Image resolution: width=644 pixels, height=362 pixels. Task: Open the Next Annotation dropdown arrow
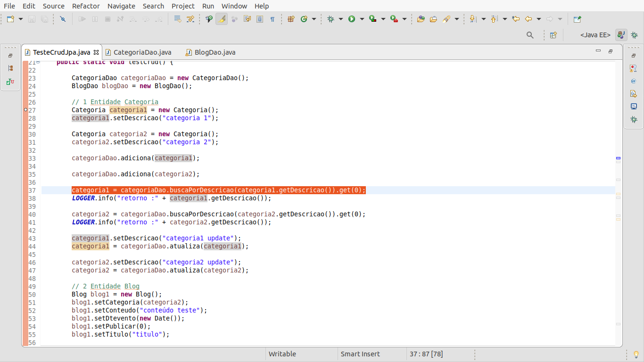point(483,19)
